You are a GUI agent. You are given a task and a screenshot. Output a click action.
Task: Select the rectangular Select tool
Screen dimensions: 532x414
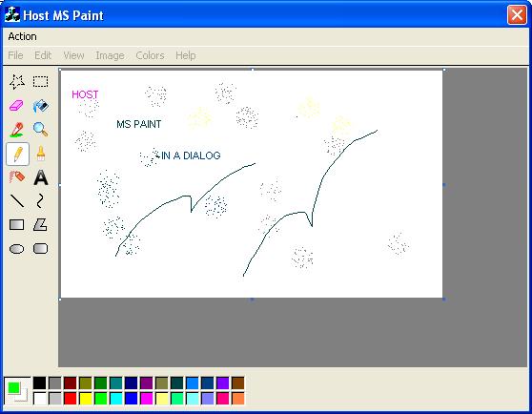(x=40, y=82)
